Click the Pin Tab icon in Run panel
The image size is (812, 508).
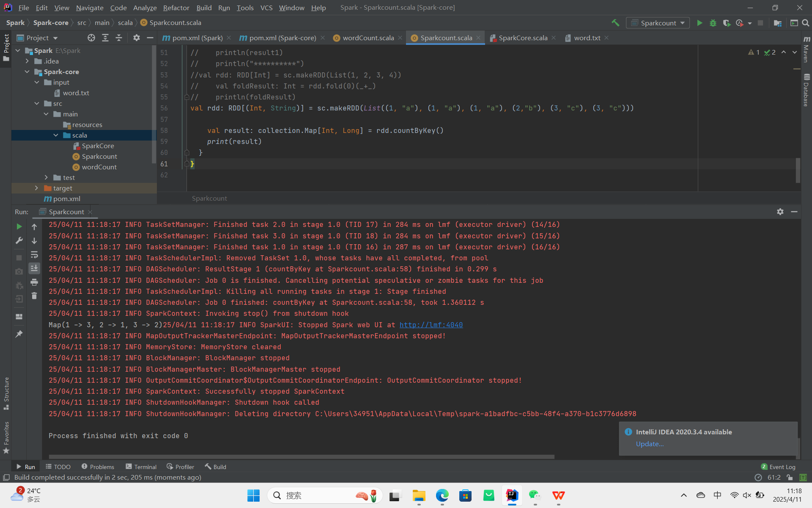(x=19, y=334)
